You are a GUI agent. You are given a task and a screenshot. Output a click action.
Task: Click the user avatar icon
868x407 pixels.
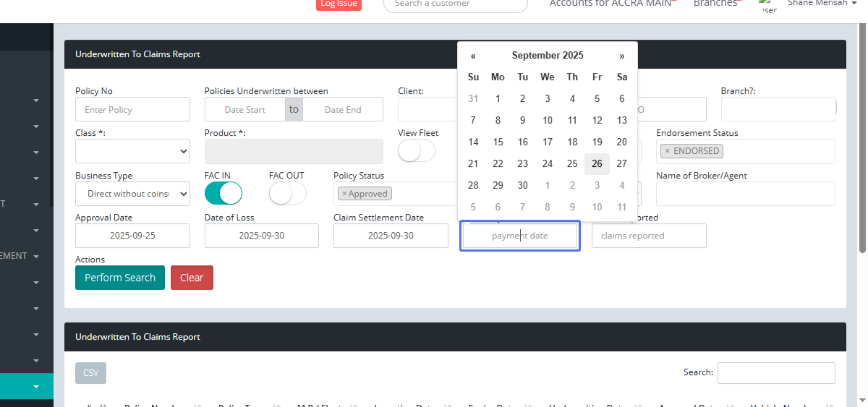click(x=768, y=6)
